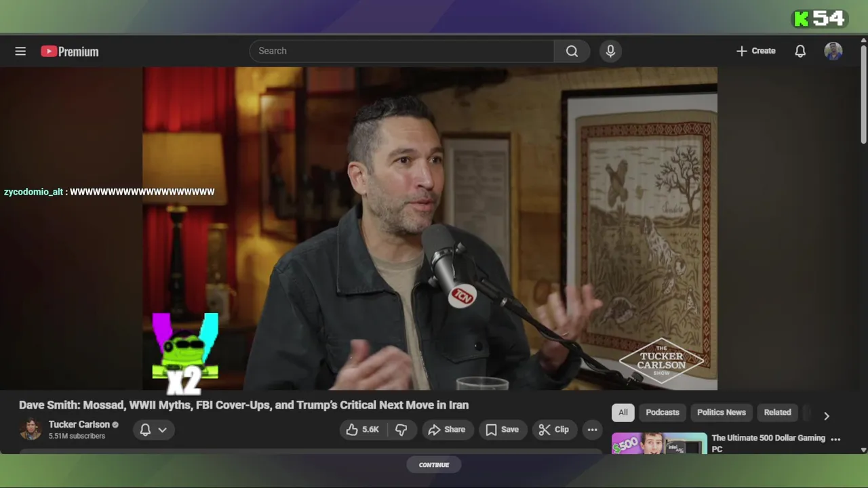The image size is (868, 488).
Task: Toggle the channel notification bell
Action: (145, 430)
